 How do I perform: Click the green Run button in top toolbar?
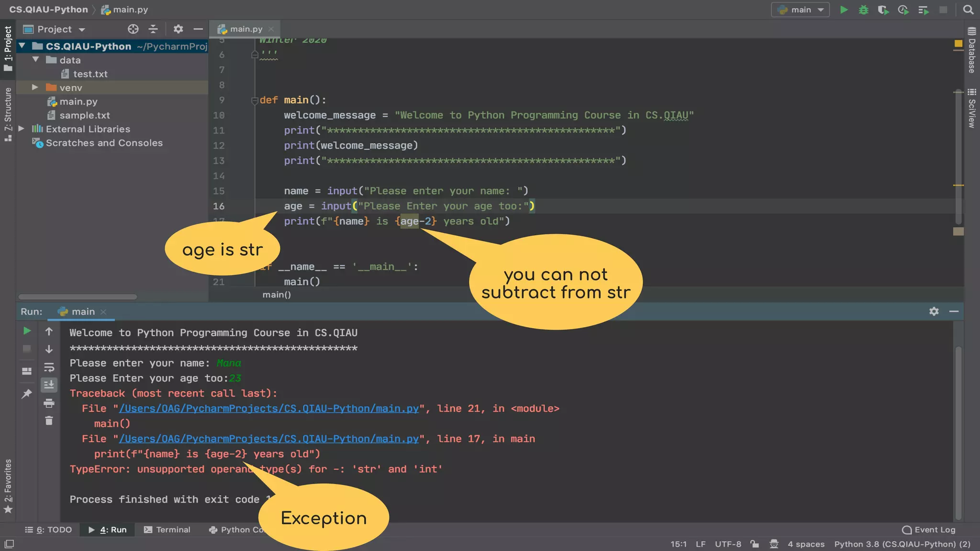[x=844, y=10]
